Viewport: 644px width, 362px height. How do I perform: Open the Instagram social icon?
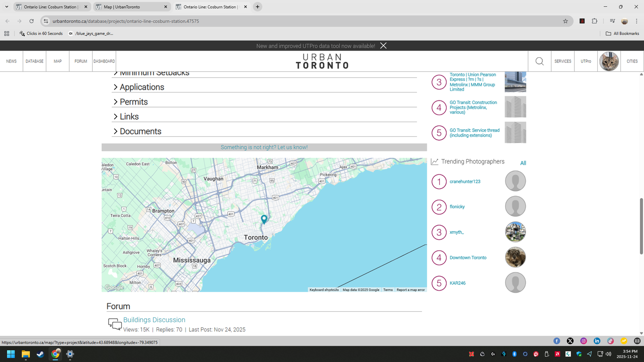point(584,341)
